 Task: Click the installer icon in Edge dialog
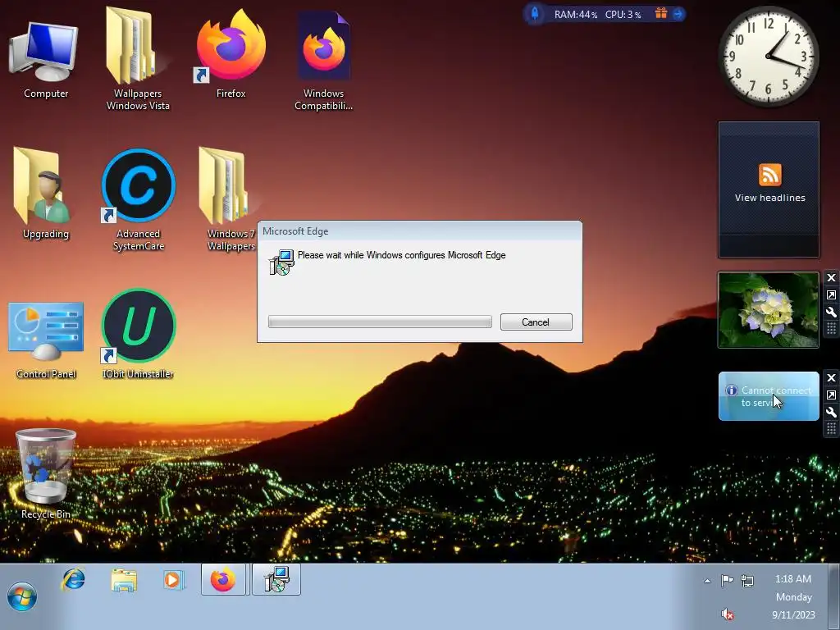pyautogui.click(x=281, y=262)
